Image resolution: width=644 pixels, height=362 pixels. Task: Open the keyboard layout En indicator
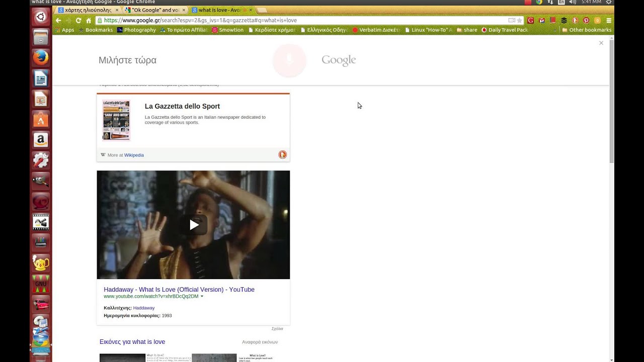(x=561, y=3)
